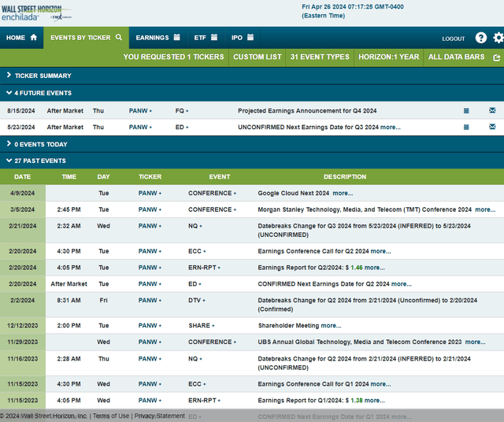Click the calendar icon beside IPO
Image resolution: width=504 pixels, height=422 pixels.
[250, 37]
